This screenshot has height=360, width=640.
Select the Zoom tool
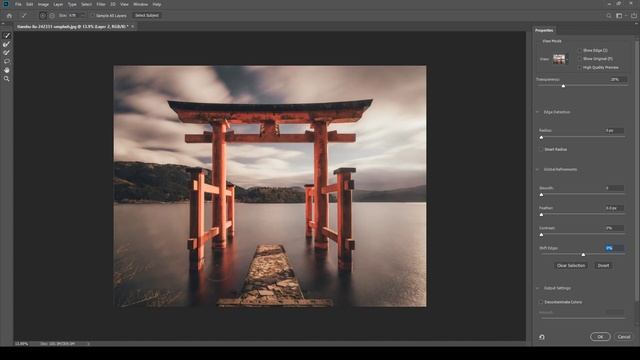7,78
